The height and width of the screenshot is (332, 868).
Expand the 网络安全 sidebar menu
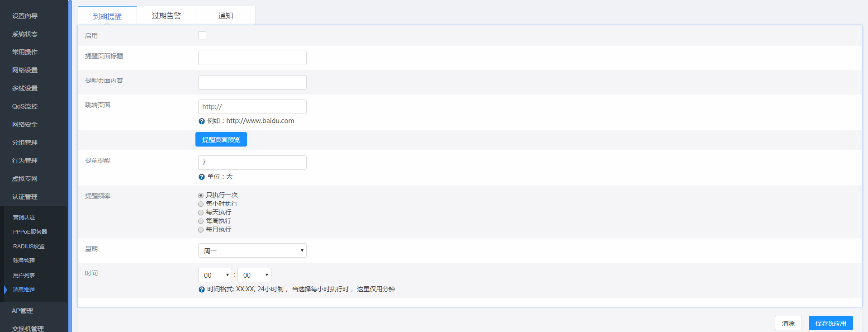[25, 124]
